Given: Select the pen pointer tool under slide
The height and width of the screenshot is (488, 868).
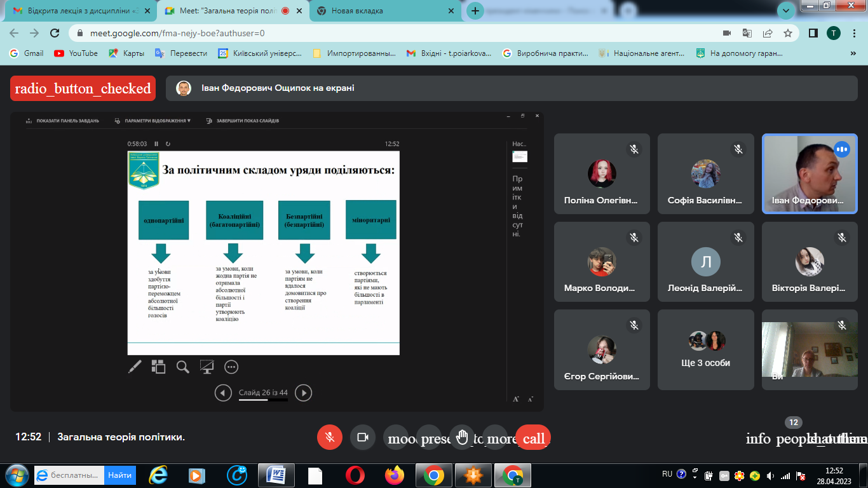Looking at the screenshot, I should tap(135, 367).
